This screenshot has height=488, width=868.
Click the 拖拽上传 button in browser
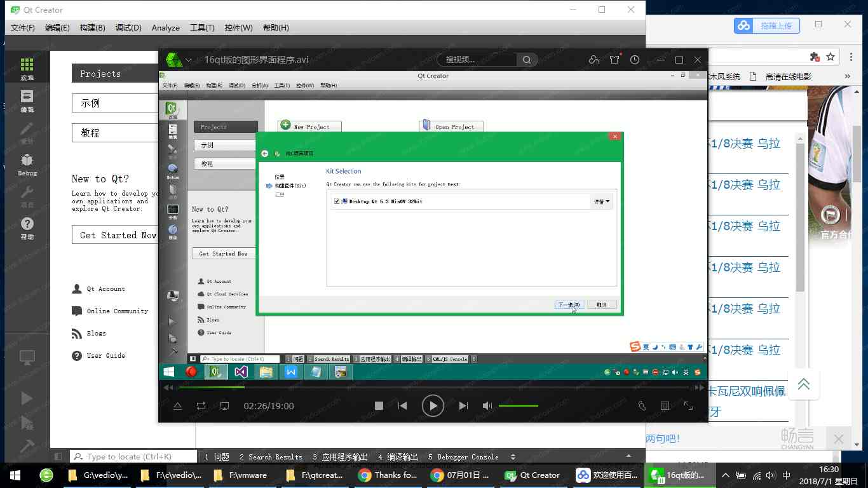[x=767, y=25]
